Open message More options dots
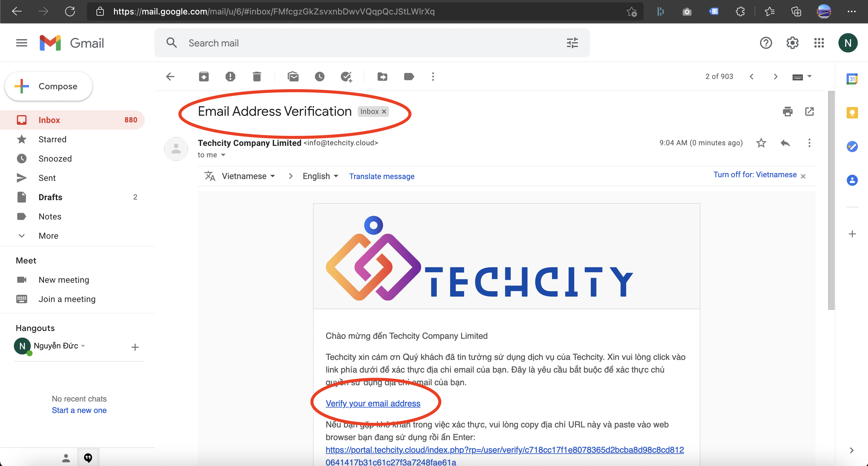The width and height of the screenshot is (868, 466). (809, 143)
